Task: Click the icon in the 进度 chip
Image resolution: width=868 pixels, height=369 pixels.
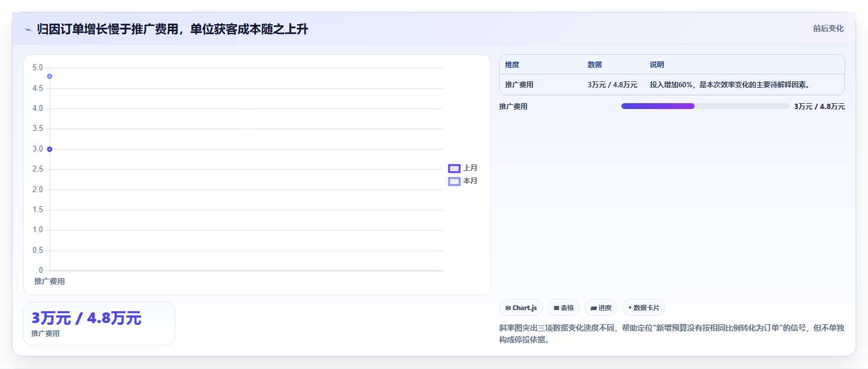Action: pos(593,308)
